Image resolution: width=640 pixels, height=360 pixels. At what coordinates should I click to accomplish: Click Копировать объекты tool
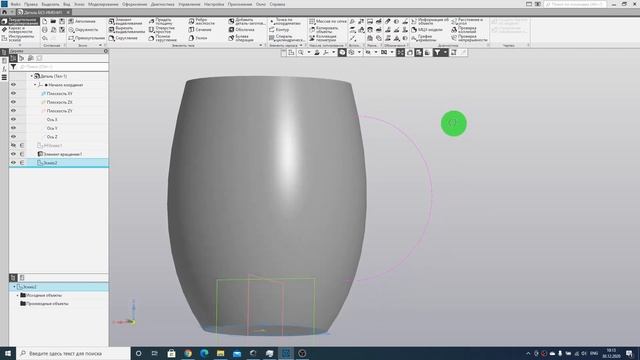click(x=324, y=30)
